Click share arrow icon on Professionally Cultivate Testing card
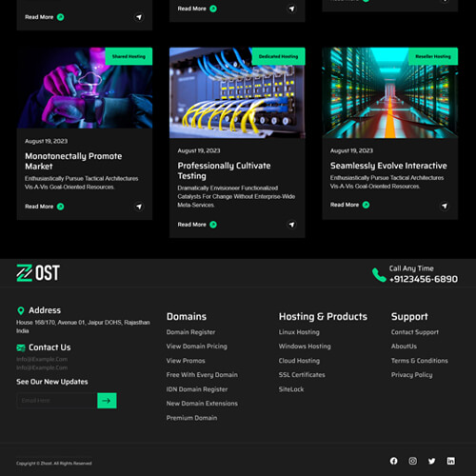 pyautogui.click(x=291, y=225)
